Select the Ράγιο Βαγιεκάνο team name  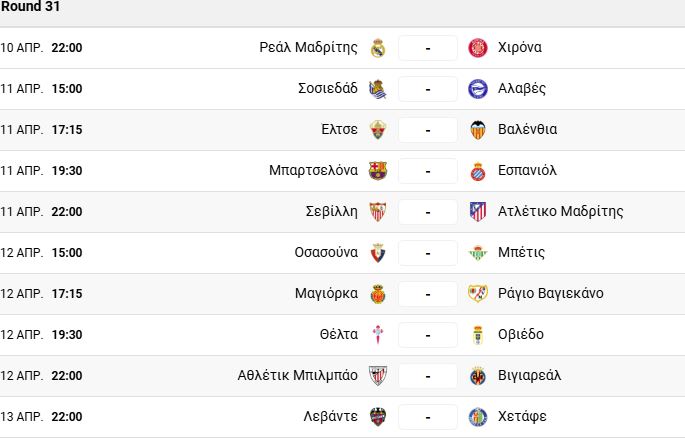pos(549,294)
